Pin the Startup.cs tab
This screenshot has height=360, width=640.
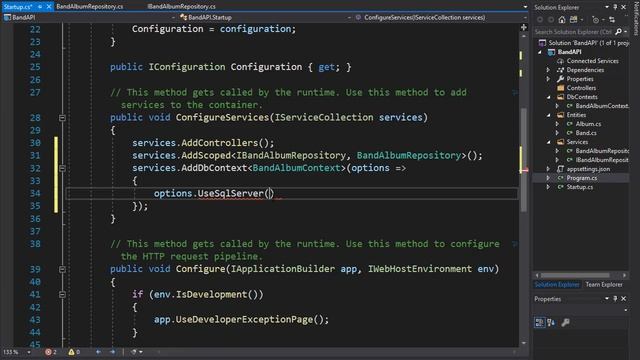tap(40, 7)
